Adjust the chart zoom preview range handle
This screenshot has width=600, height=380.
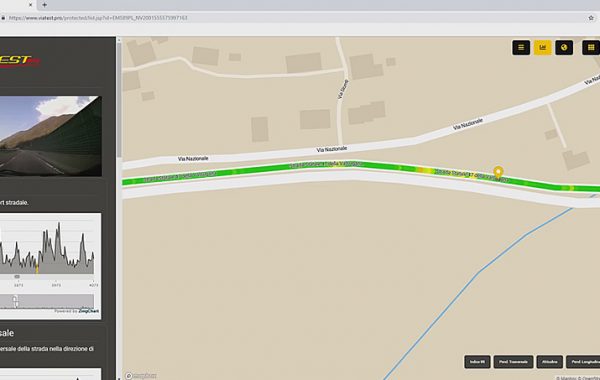[15, 301]
